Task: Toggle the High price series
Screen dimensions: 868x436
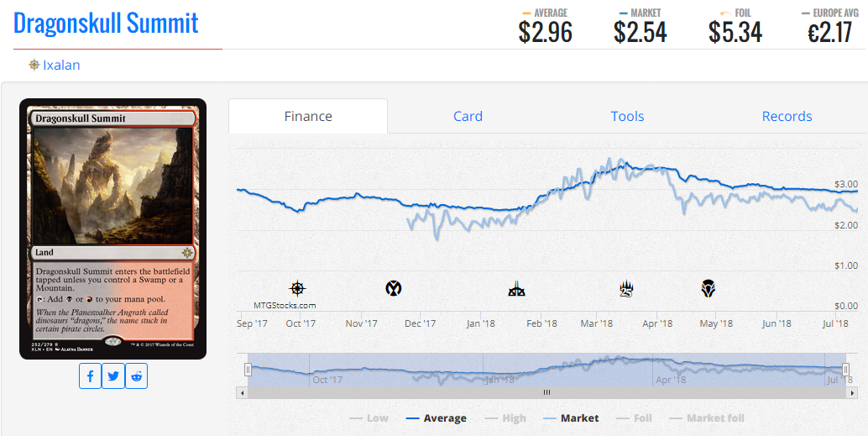Action: click(505, 418)
